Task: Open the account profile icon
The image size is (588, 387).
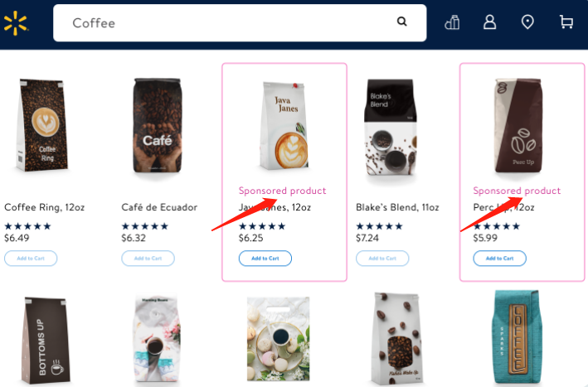Action: click(x=490, y=22)
